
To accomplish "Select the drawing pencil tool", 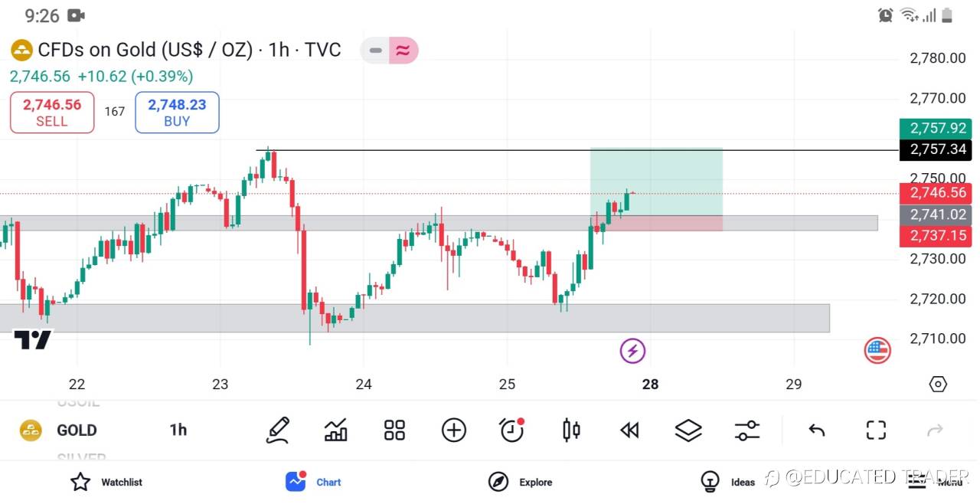I will pos(277,430).
